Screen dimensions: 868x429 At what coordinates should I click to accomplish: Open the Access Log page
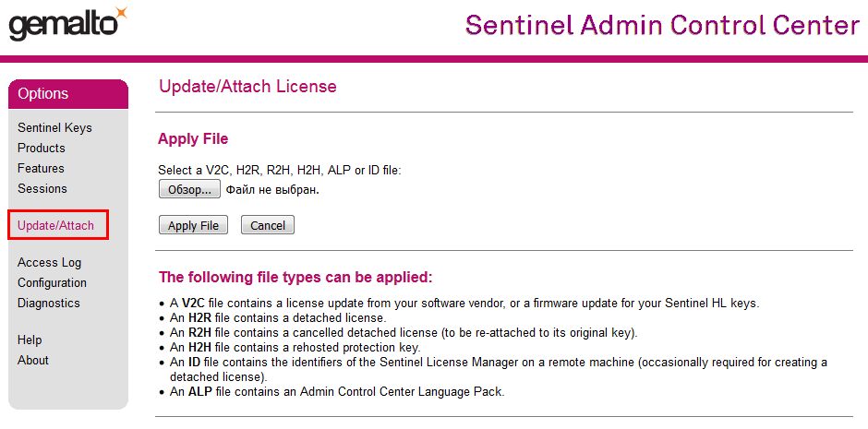pos(49,263)
